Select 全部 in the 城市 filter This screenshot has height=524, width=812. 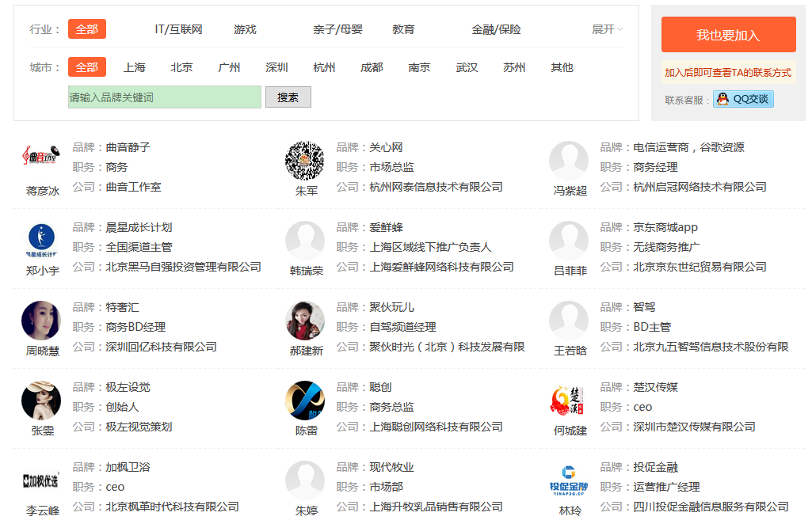point(87,67)
